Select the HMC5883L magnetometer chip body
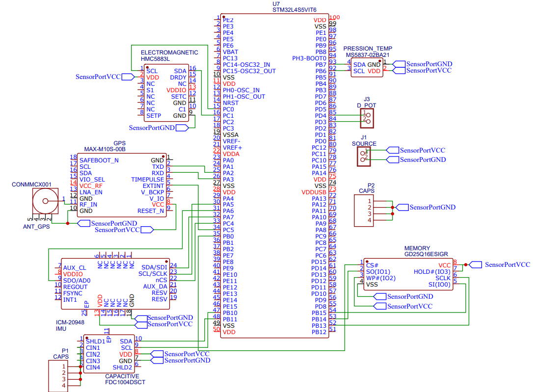The width and height of the screenshot is (533, 392). pos(166,93)
